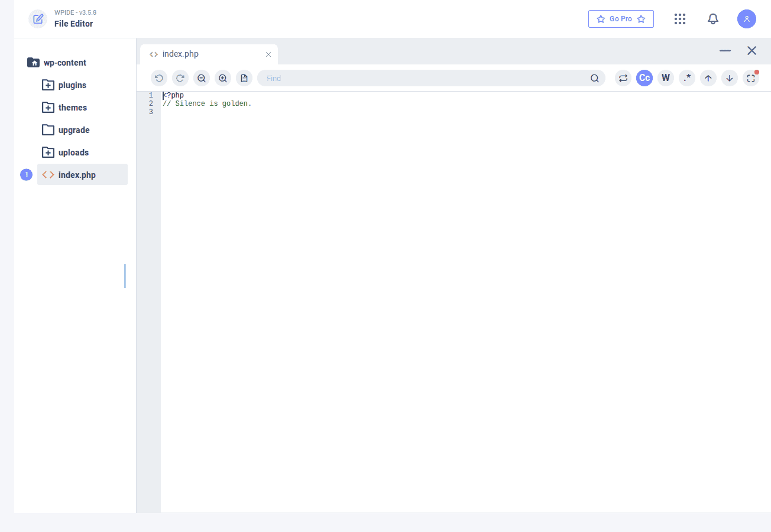Screen dimensions: 771x532
Task: Close the index.php tab
Action: (268, 54)
